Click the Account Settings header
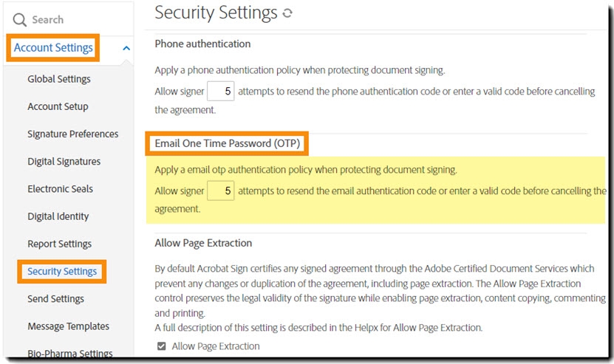Image resolution: width=614 pixels, height=364 pixels. point(54,48)
